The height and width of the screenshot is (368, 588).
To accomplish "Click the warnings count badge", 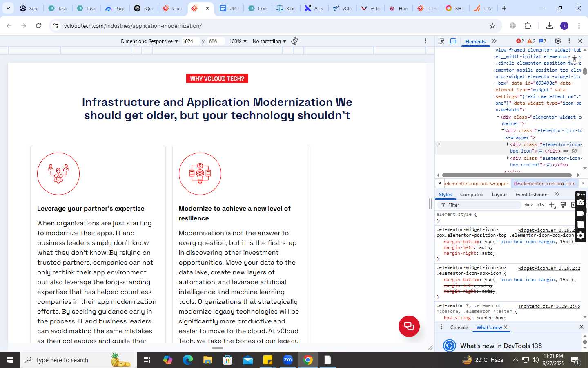I will [531, 41].
